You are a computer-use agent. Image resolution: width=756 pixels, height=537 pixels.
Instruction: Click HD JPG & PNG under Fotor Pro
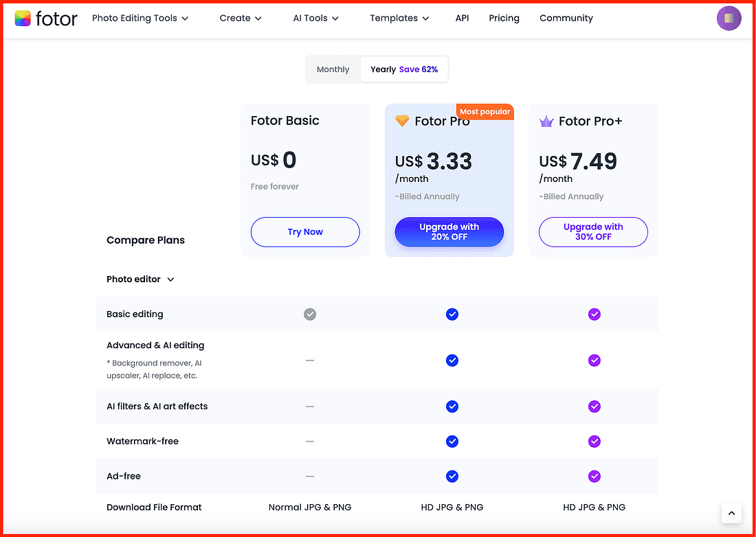pos(452,507)
